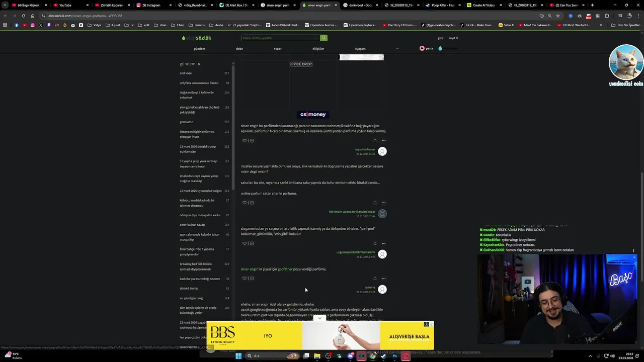Image resolution: width=644 pixels, height=362 pixels.
Task: Open the #ilişkiler channel tab
Action: coord(318,49)
